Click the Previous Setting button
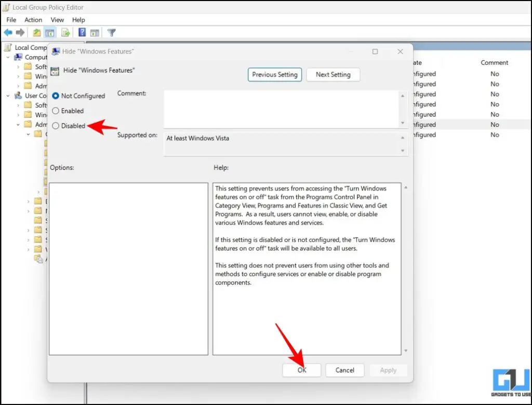This screenshot has height=405, width=532. click(274, 74)
